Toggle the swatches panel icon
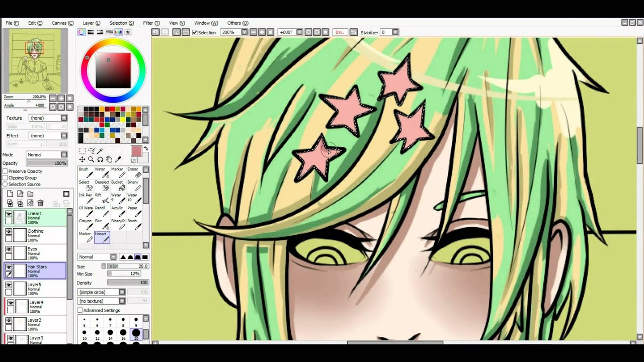The height and width of the screenshot is (362, 644). coord(119,32)
